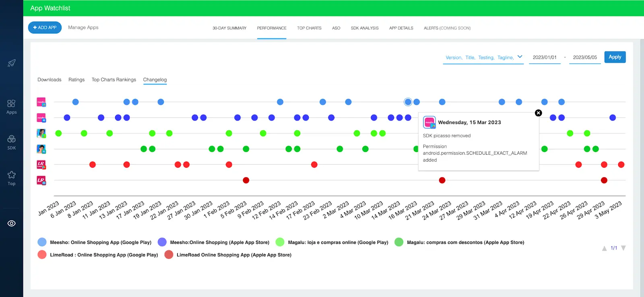Image resolution: width=644 pixels, height=297 pixels.
Task: Click Meesho Google Play legend label
Action: [101, 242]
